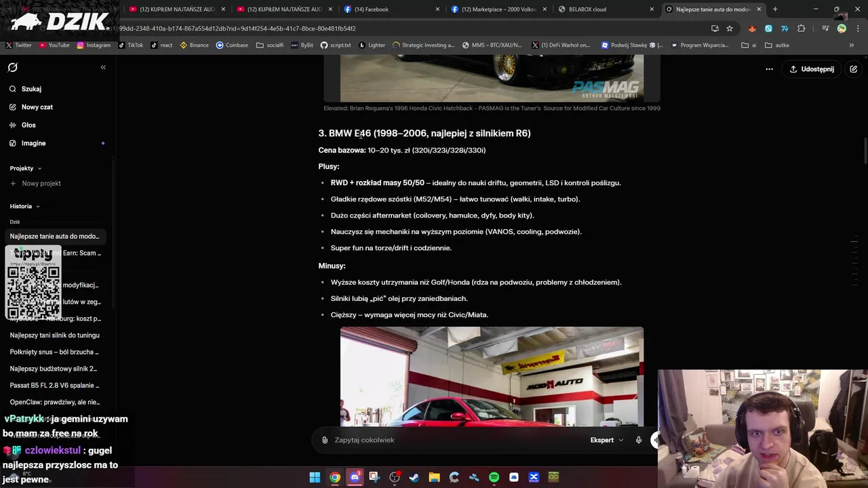
Task: Click Chrome in the taskbar
Action: [x=335, y=477]
